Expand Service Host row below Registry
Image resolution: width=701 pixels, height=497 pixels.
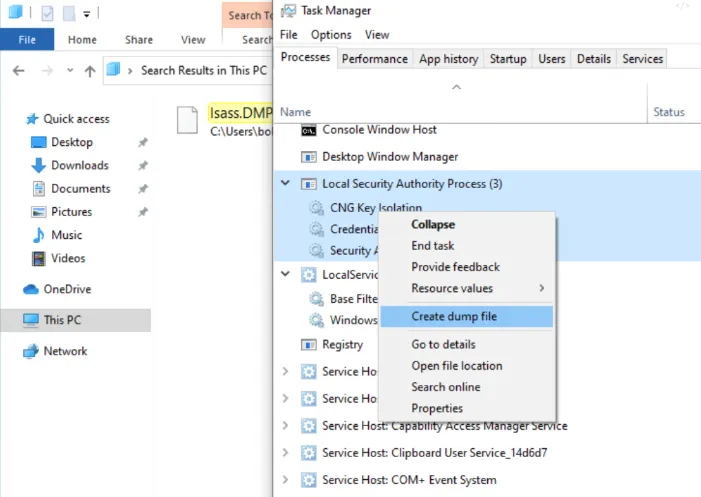[285, 371]
